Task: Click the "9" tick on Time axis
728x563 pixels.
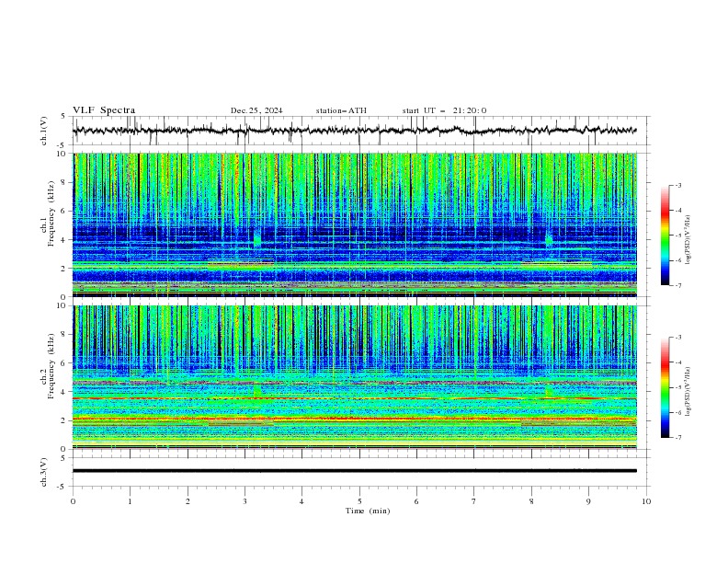Action: point(588,501)
